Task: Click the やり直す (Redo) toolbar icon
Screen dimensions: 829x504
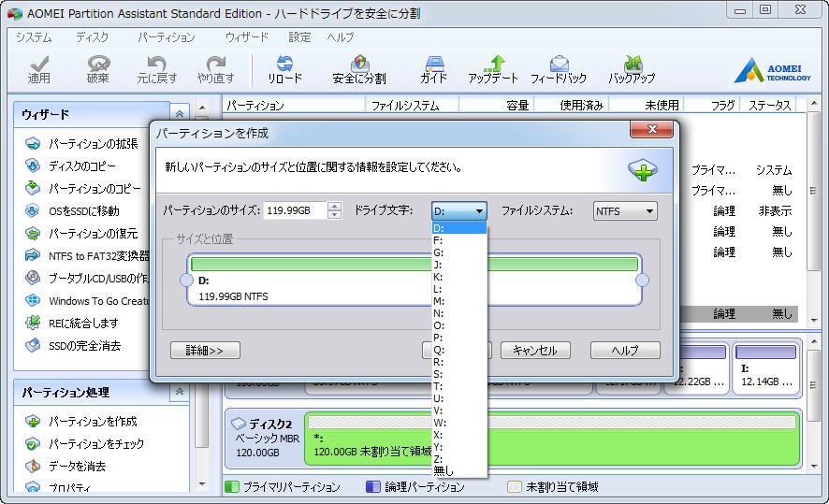Action: point(216,70)
